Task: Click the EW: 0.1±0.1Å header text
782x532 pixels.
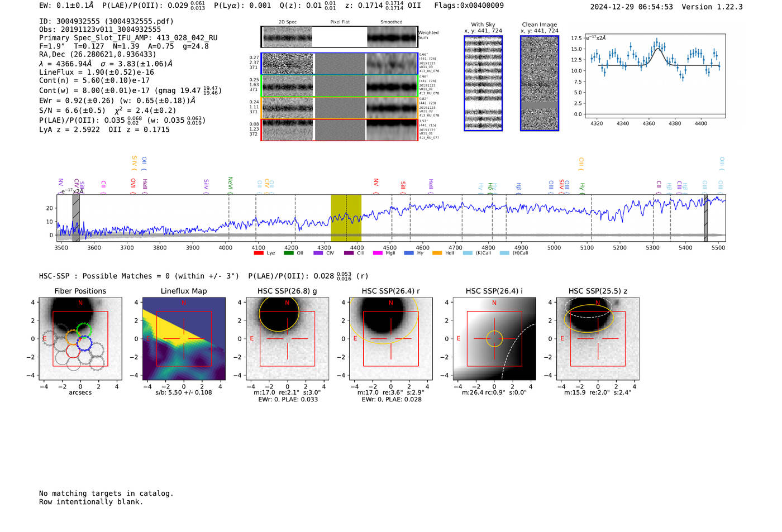Action: click(66, 6)
